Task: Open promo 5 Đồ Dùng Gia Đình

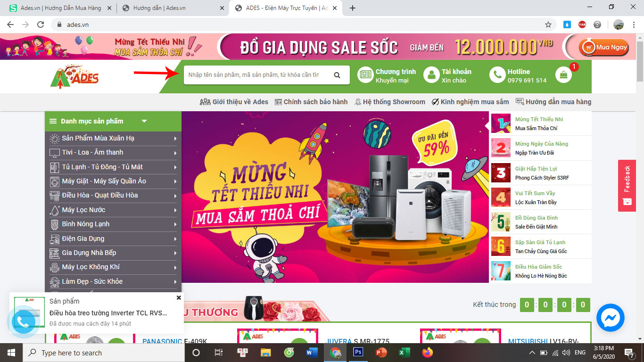Action: [x=541, y=222]
